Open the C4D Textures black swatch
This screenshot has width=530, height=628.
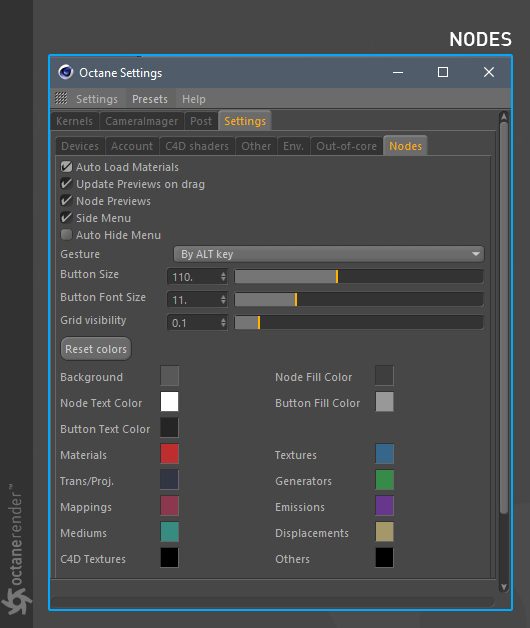point(169,558)
